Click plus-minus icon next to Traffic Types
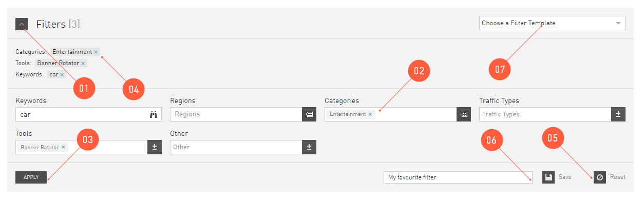644x202 pixels. pyautogui.click(x=618, y=114)
